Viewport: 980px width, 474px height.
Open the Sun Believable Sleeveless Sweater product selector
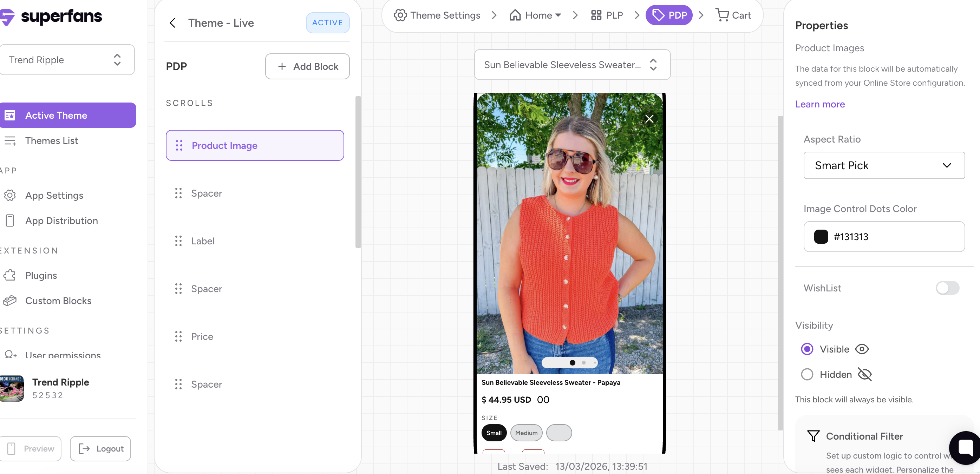tap(572, 65)
